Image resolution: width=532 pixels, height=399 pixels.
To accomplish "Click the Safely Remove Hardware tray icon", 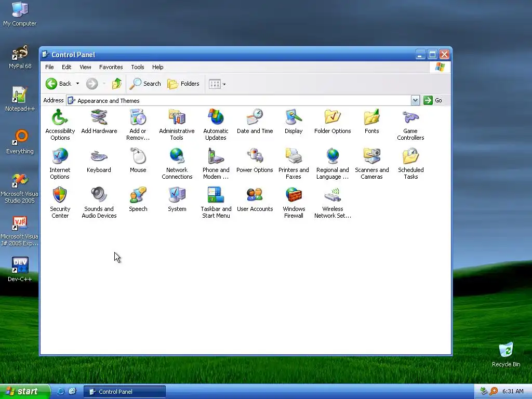I will click(x=484, y=392).
